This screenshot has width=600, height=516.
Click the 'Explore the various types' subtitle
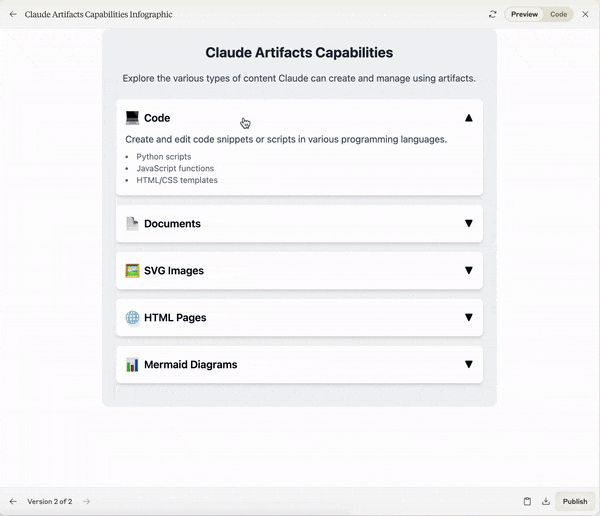[299, 78]
